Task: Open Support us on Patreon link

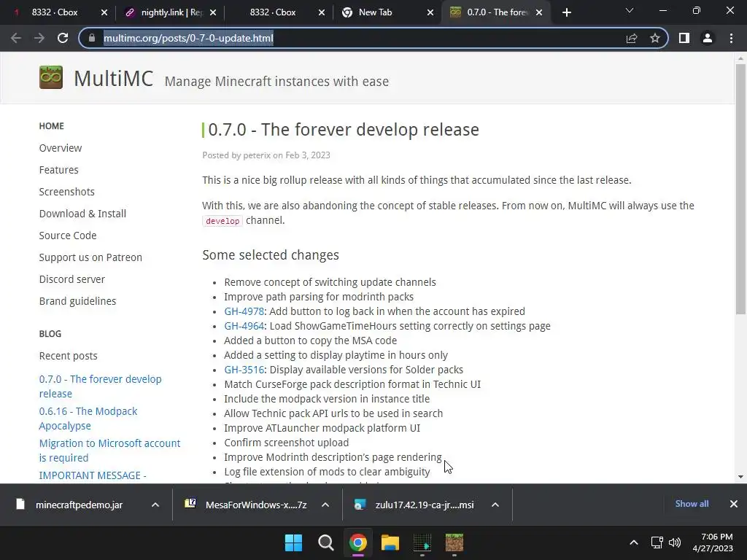Action: (x=90, y=257)
